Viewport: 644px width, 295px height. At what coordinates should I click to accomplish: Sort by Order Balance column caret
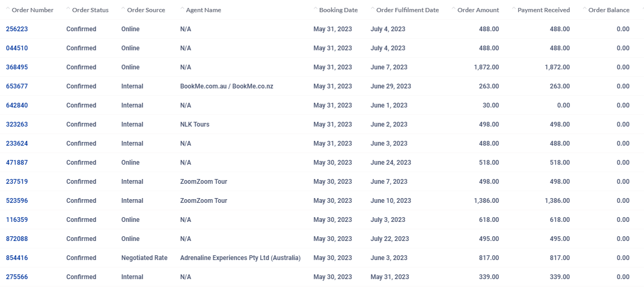coord(584,9)
